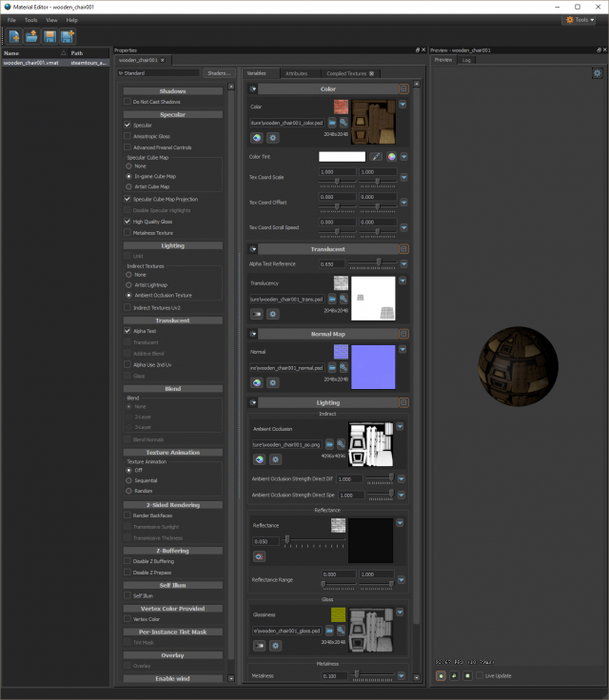Select cube preview shape button
The height and width of the screenshot is (700, 609).
454,676
